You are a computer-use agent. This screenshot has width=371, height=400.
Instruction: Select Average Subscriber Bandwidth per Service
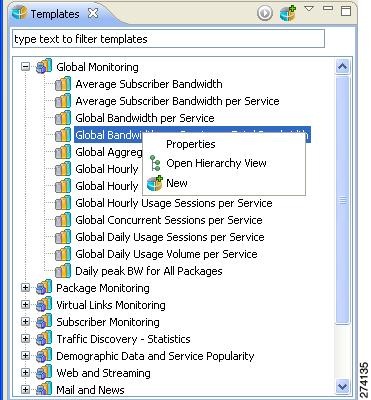tap(177, 101)
